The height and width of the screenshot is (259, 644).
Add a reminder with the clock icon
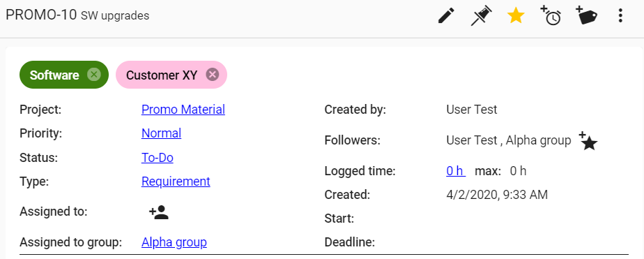coord(551,15)
